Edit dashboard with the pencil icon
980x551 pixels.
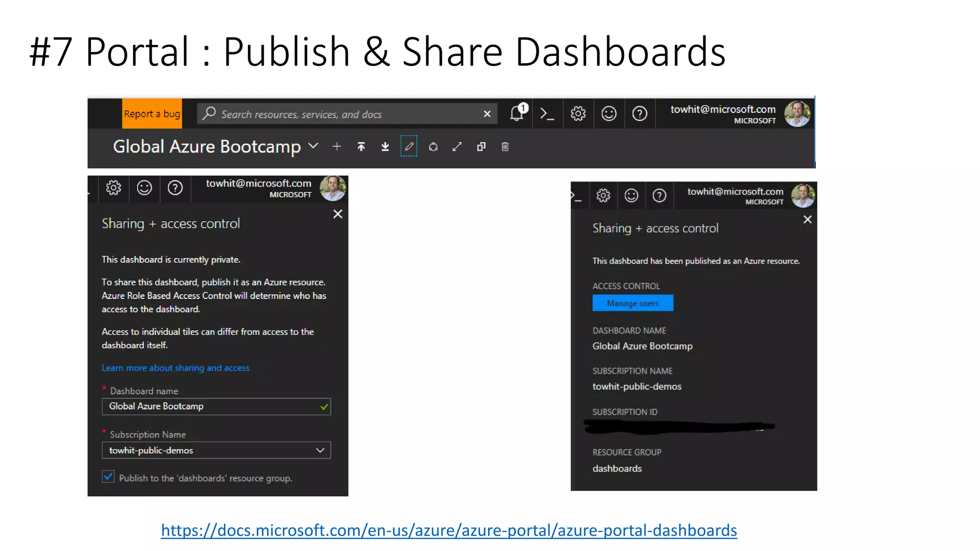(409, 146)
